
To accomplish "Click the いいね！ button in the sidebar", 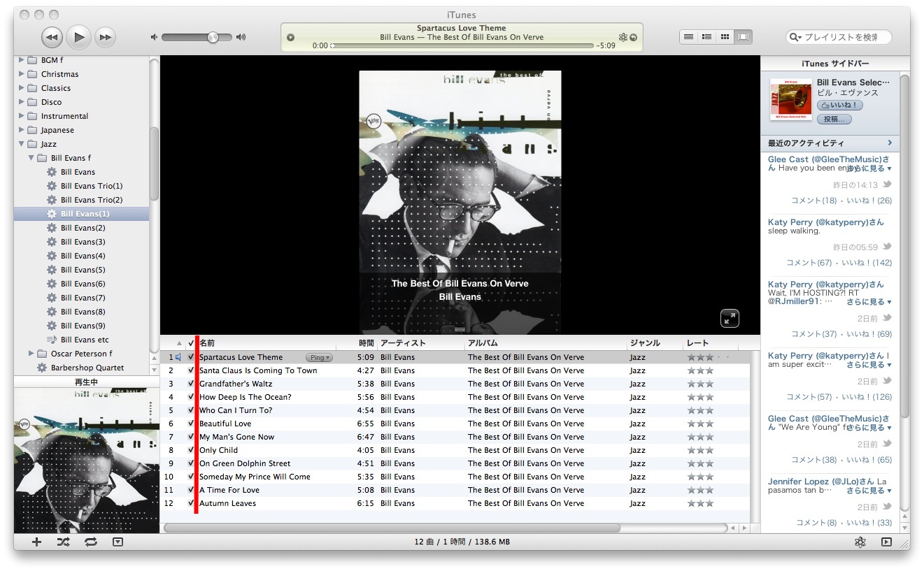I will tap(840, 106).
